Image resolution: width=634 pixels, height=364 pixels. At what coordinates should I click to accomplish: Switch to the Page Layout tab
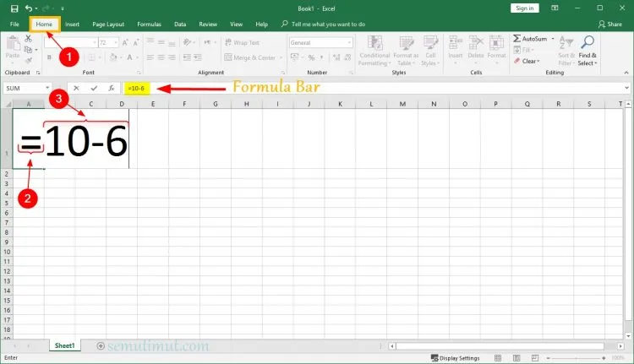[108, 24]
